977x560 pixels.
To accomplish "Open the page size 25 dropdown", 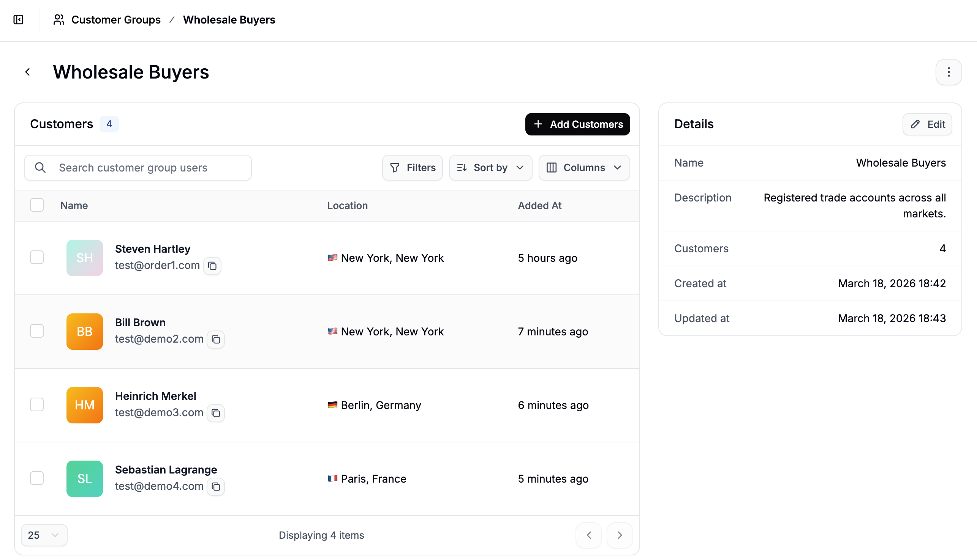I will 44,535.
